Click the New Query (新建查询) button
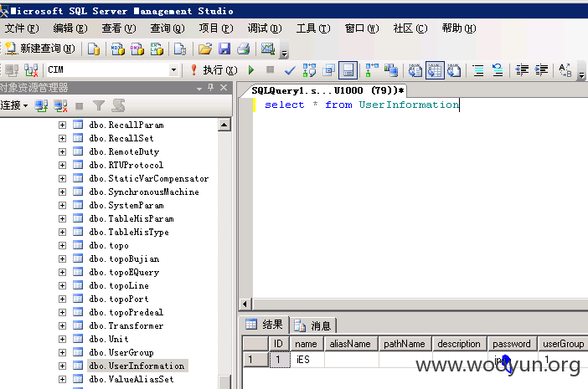This screenshot has width=588, height=389. (40, 49)
